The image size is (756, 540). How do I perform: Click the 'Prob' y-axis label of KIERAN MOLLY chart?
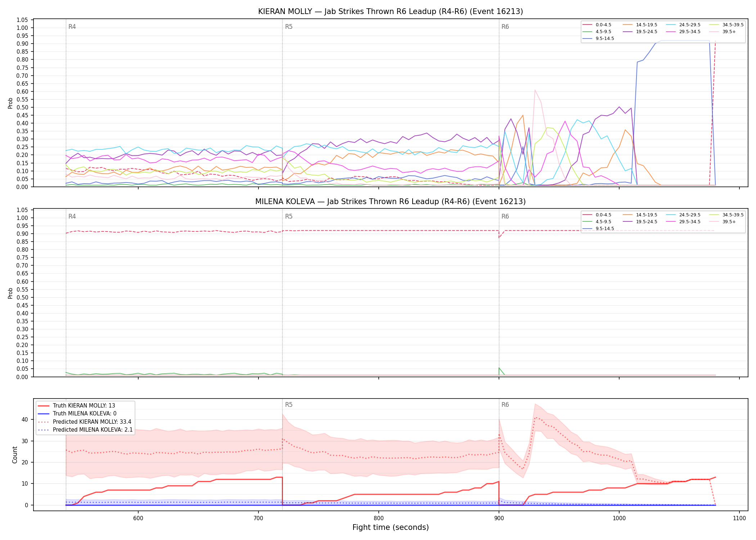[10, 103]
